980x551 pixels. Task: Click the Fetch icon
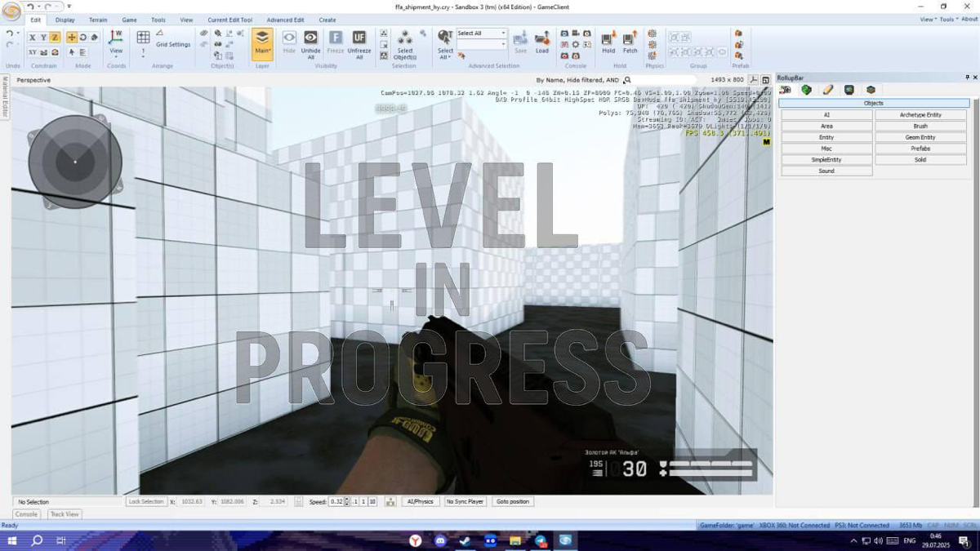(x=630, y=38)
